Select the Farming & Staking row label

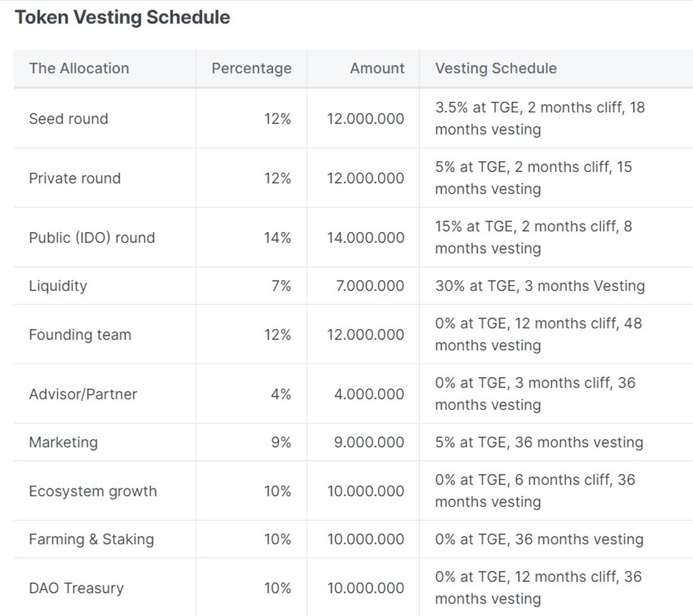click(x=91, y=539)
